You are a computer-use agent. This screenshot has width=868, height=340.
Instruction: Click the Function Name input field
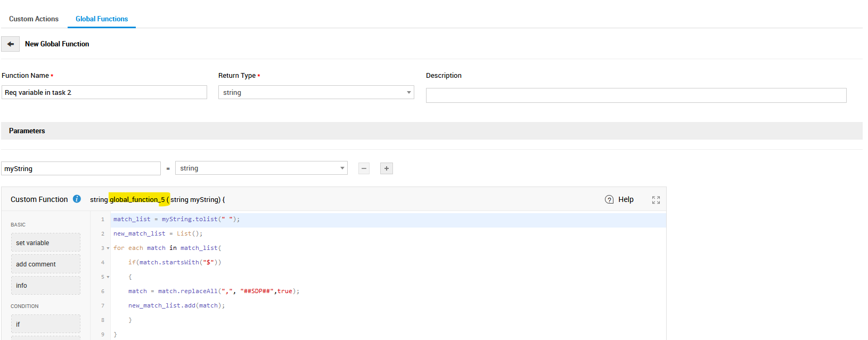tap(104, 92)
